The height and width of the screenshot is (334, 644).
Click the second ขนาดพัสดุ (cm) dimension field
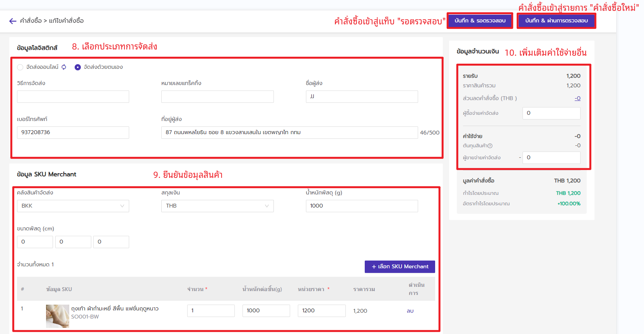(x=73, y=242)
